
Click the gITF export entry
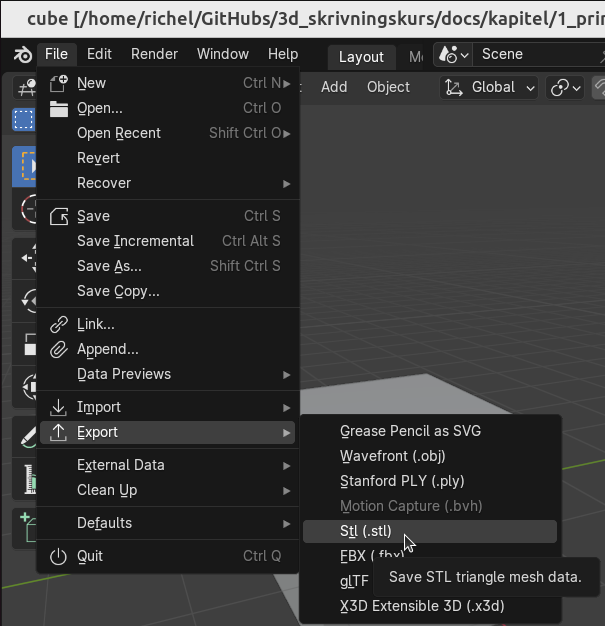click(354, 581)
